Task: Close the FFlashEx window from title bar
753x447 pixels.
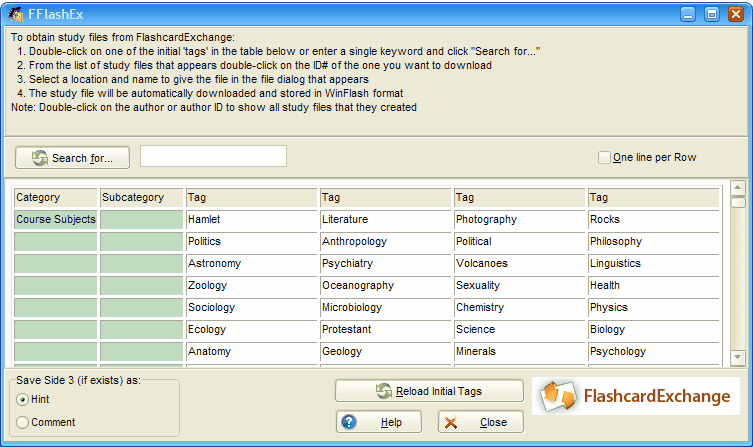Action: click(x=736, y=14)
